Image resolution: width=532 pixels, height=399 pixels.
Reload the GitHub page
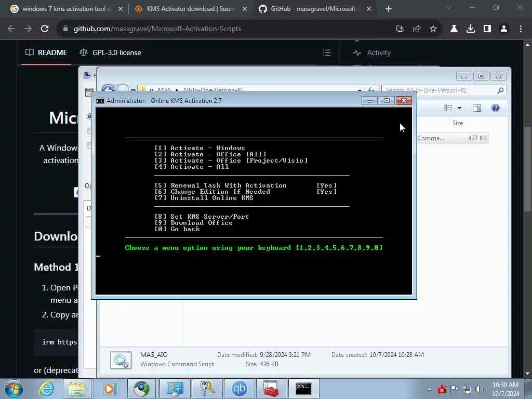point(45,29)
